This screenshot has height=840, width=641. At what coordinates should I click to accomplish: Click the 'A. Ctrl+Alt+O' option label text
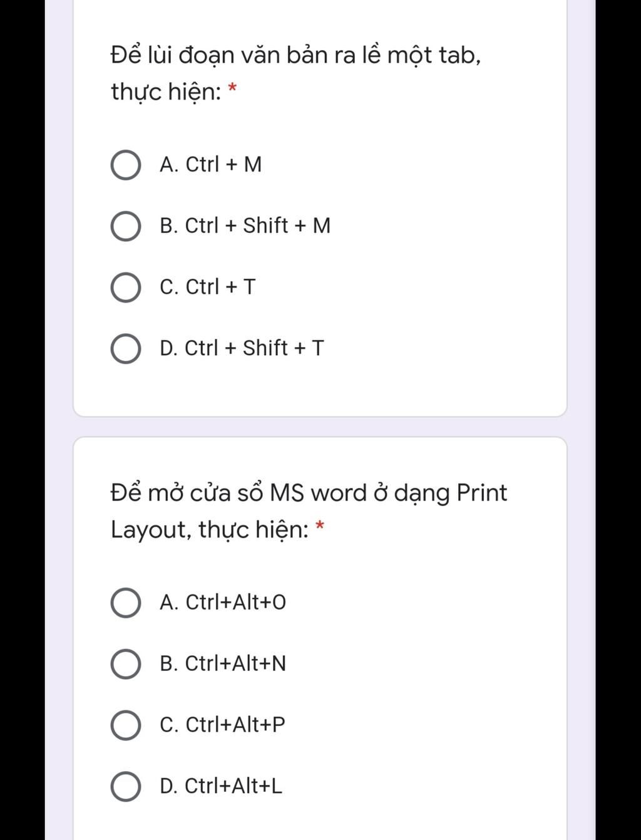[223, 603]
